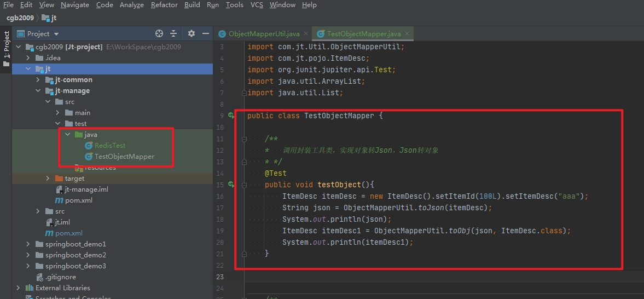Viewport: 644px width, 299px height.
Task: Click the .gitignore file icon
Action: [x=39, y=277]
